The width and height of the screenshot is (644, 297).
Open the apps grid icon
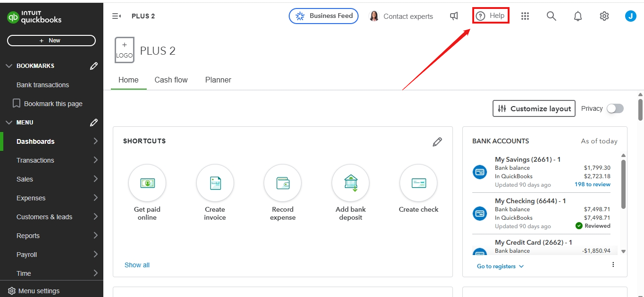pos(525,16)
